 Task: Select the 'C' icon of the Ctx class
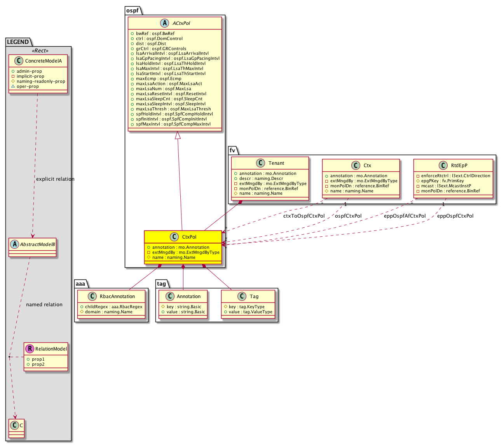pyautogui.click(x=356, y=166)
